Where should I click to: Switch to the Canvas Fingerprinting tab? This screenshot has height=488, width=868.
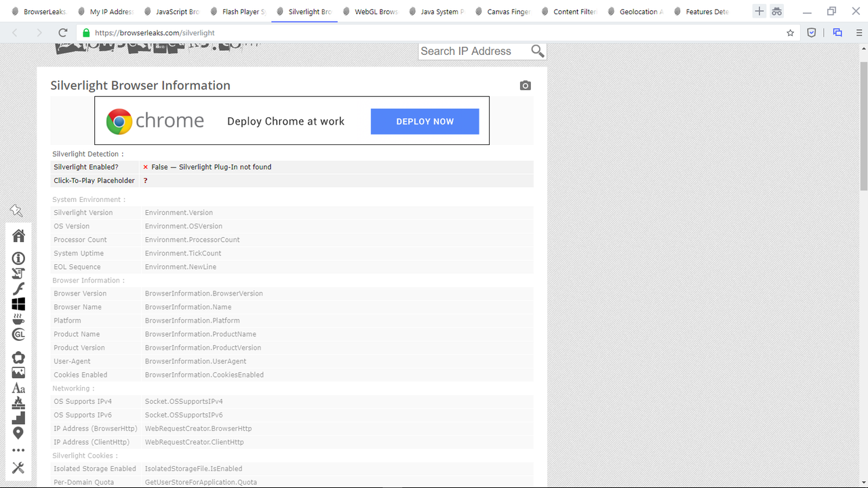tap(502, 12)
